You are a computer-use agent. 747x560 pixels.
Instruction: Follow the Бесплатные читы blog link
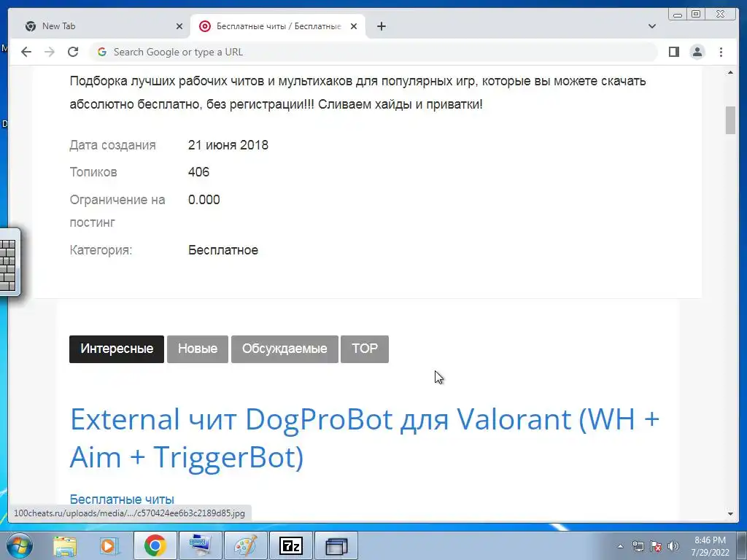(x=122, y=499)
